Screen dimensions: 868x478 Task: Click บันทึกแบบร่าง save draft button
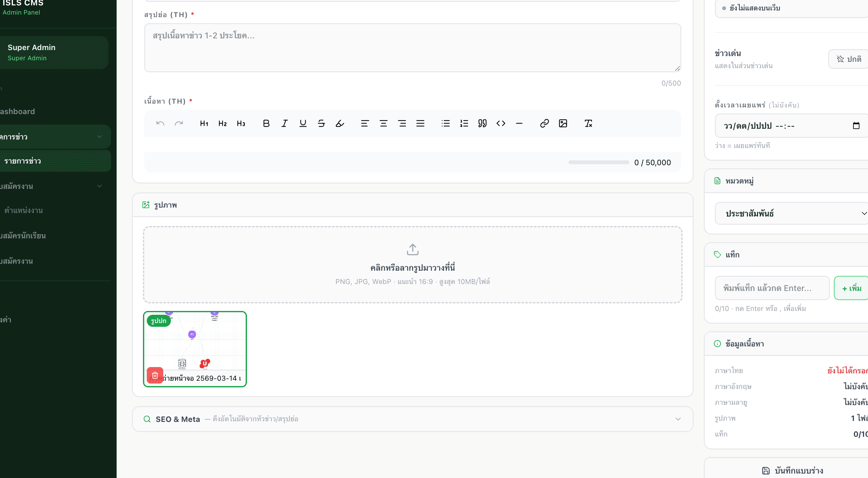pos(792,470)
